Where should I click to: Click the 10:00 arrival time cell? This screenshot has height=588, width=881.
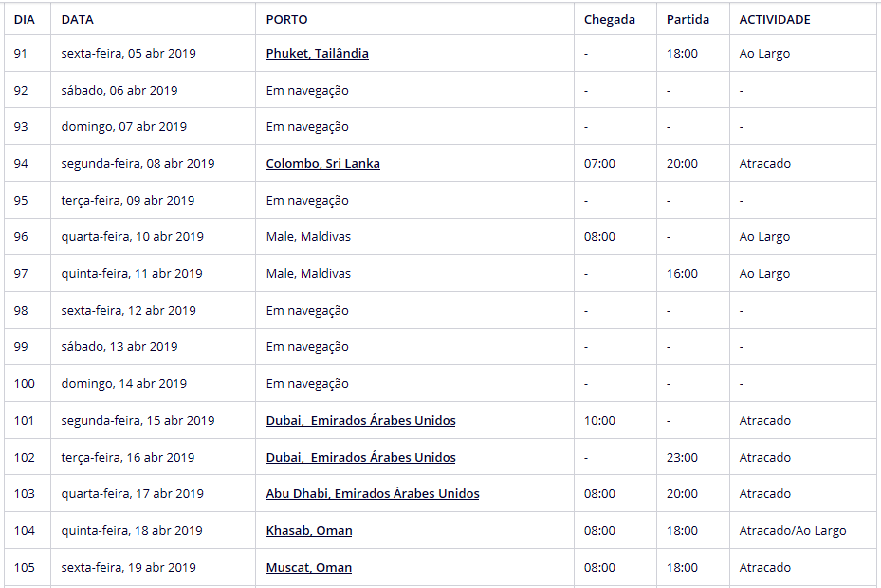coord(599,421)
